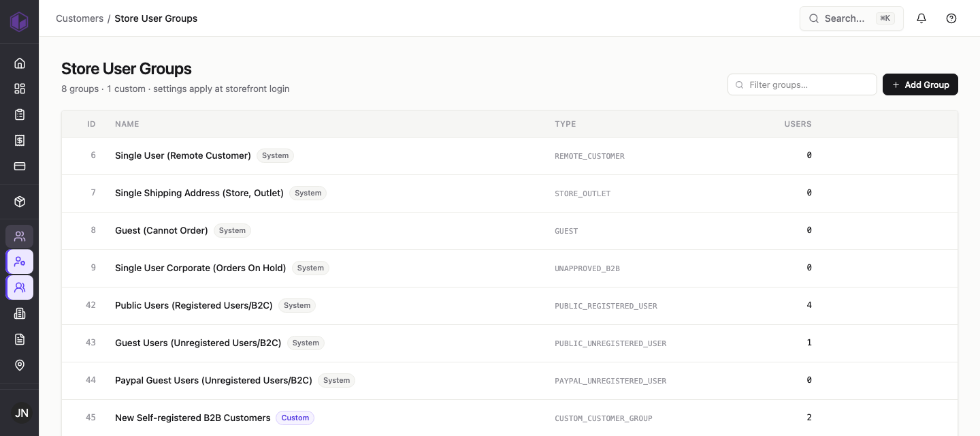Click the UNAPPROVED_B2B type cell
The image size is (980, 436).
[x=587, y=268]
